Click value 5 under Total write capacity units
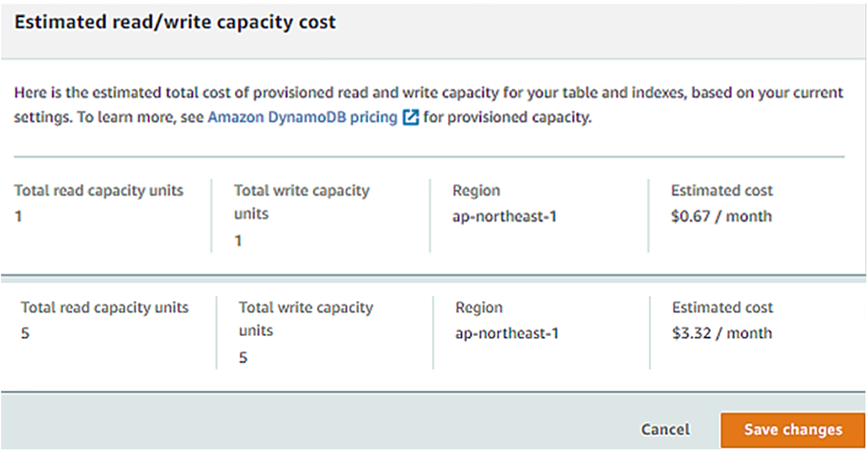The image size is (868, 451). pyautogui.click(x=243, y=358)
